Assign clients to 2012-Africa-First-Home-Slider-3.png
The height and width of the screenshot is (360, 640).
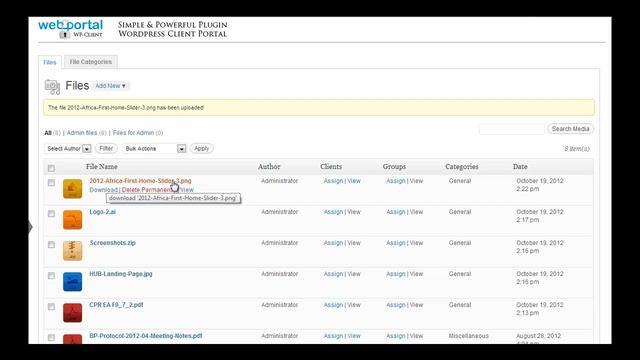click(333, 181)
